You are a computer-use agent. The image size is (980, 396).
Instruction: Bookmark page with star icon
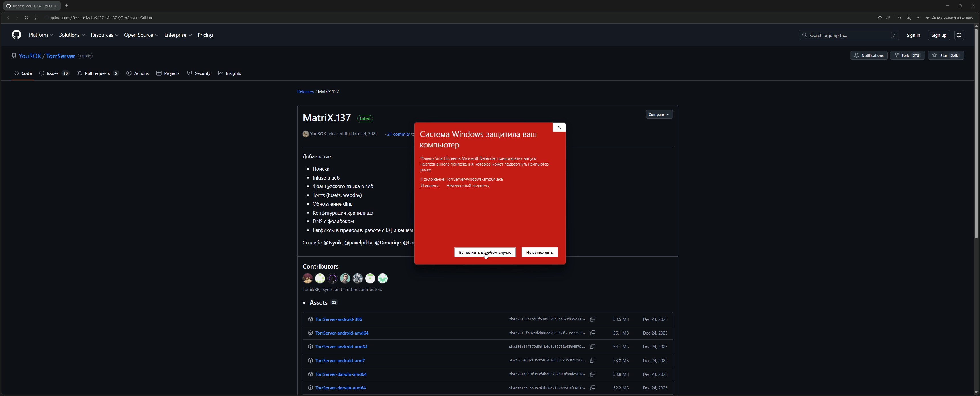point(879,17)
